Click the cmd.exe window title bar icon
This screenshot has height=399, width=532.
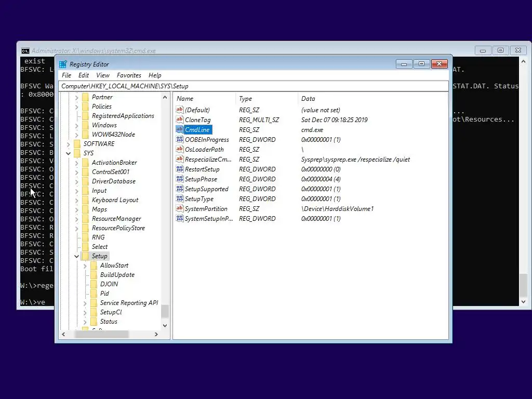click(x=25, y=51)
